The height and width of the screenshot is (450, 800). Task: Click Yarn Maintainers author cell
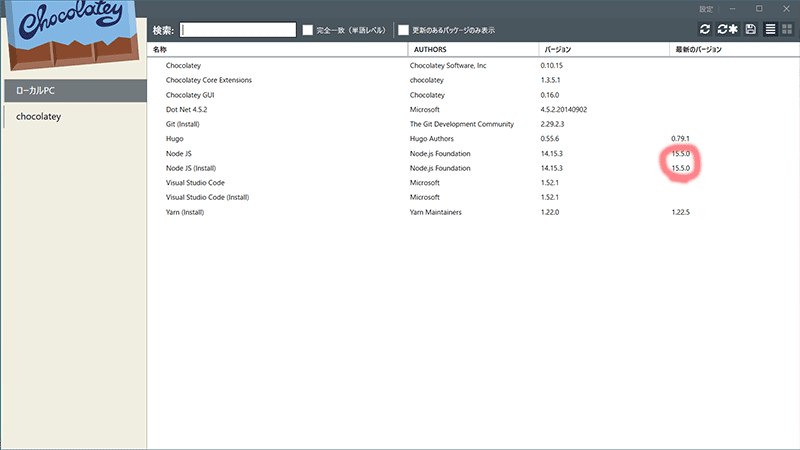click(435, 212)
